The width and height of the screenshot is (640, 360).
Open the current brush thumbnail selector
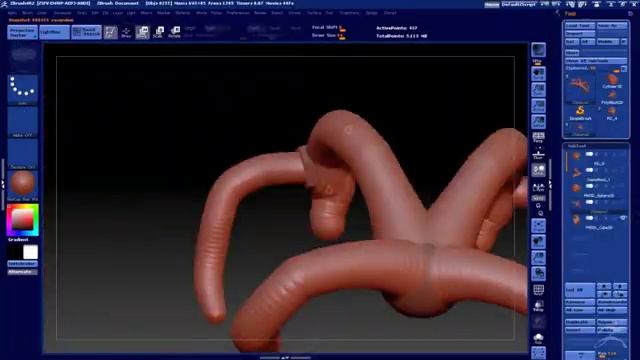[x=23, y=56]
